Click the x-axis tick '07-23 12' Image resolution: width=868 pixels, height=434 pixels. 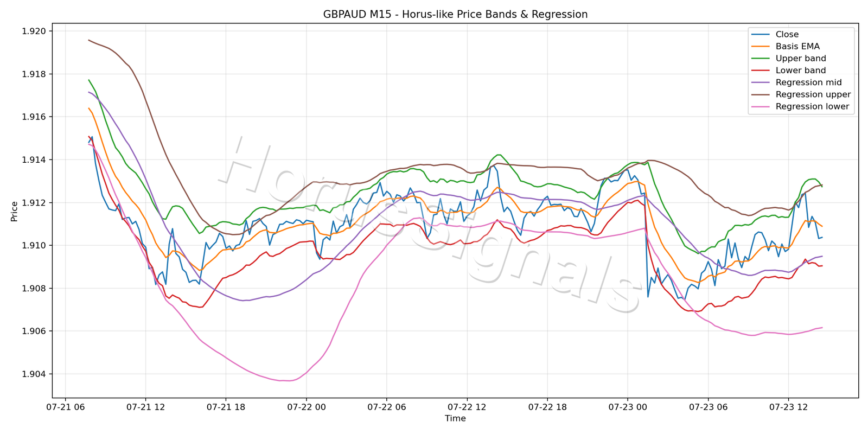pyautogui.click(x=788, y=407)
